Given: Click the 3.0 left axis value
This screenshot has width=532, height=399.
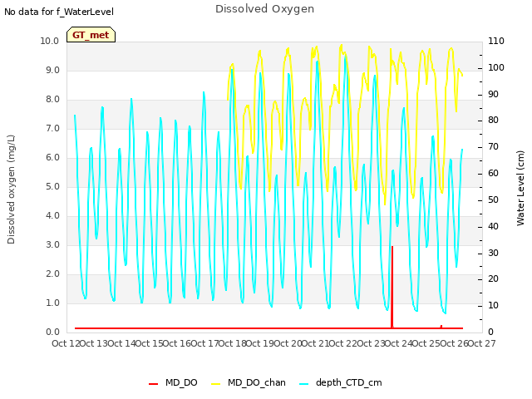Looking at the screenshot, I should (52, 244).
